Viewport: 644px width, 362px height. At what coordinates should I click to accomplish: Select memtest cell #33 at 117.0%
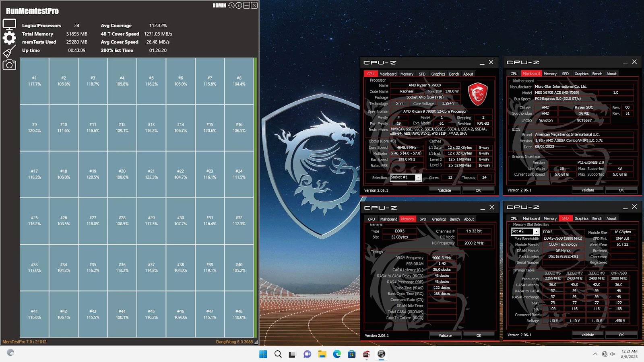pos(34,267)
